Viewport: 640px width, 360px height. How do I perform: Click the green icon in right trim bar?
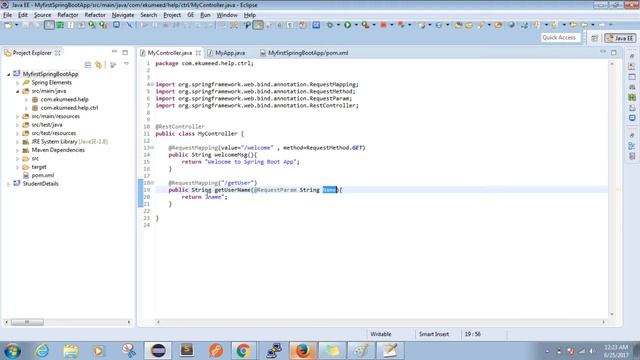632,98
